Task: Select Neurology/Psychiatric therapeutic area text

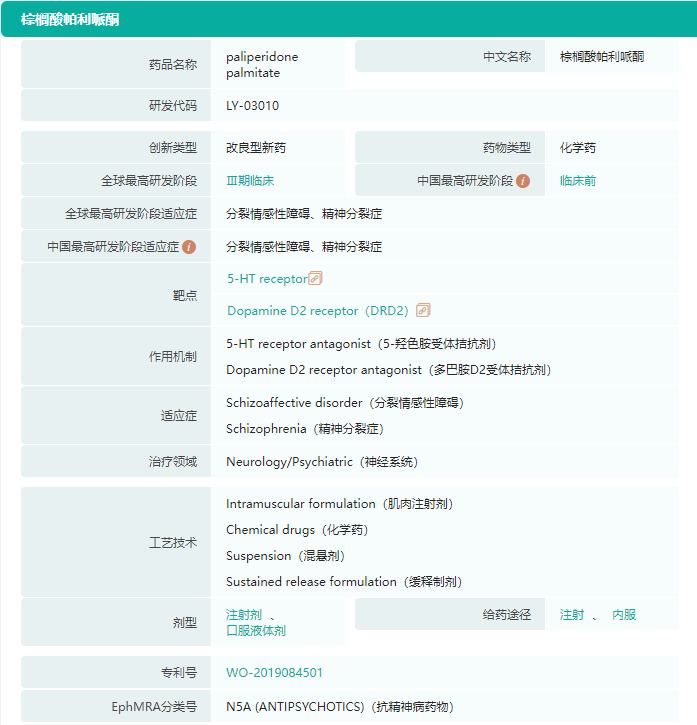Action: coord(322,462)
